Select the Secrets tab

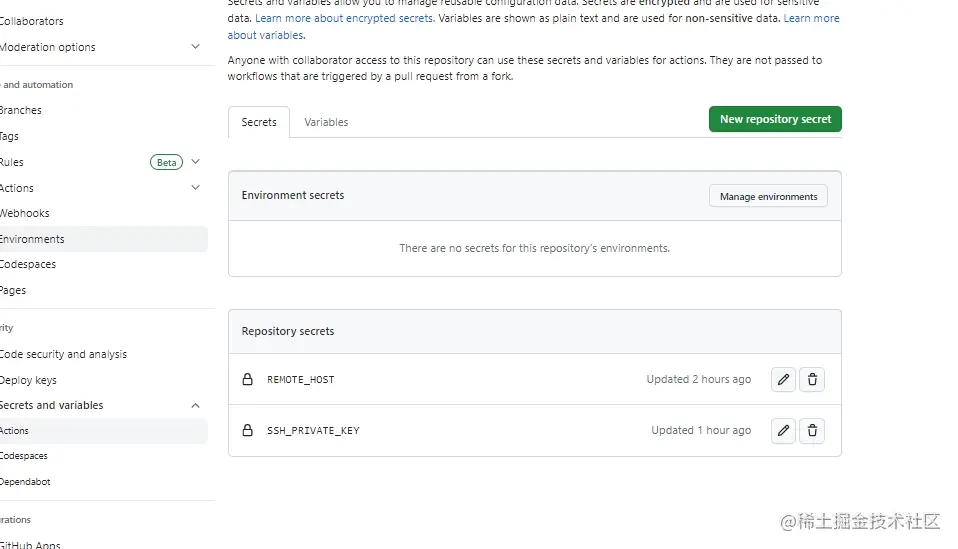259,122
